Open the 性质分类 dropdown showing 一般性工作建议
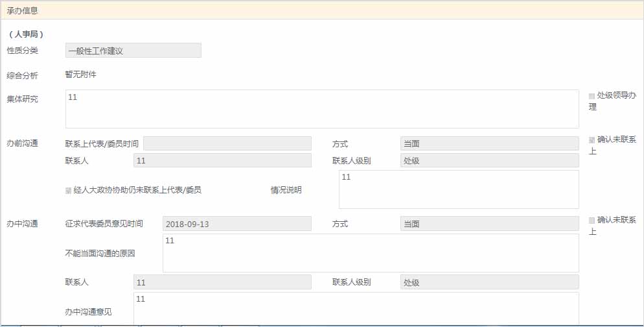The height and width of the screenshot is (327, 644). coord(133,51)
